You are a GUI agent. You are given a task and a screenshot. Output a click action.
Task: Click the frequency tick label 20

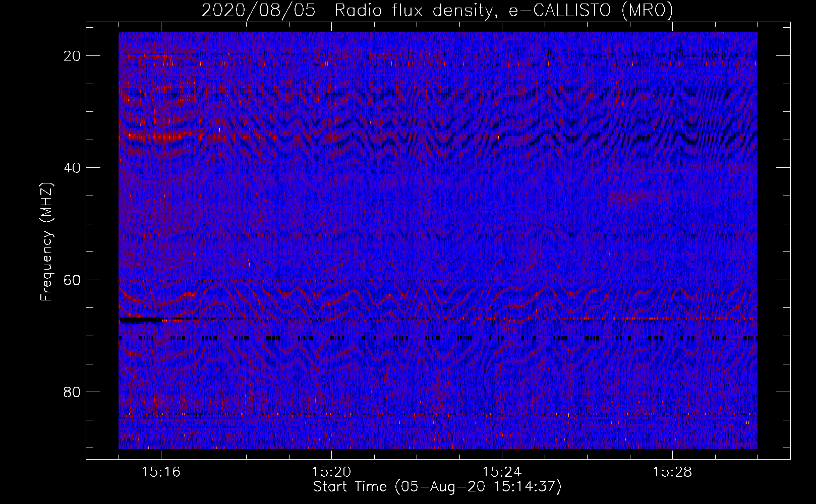[73, 56]
